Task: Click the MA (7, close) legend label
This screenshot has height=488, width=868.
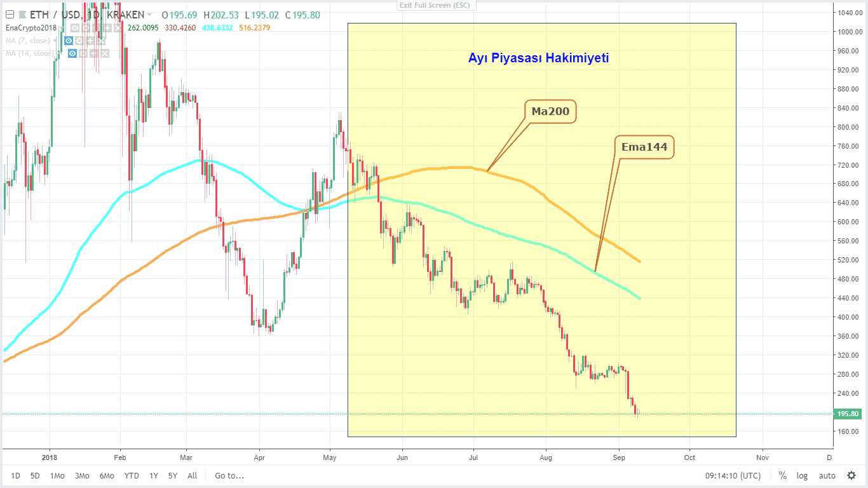Action: coord(27,41)
